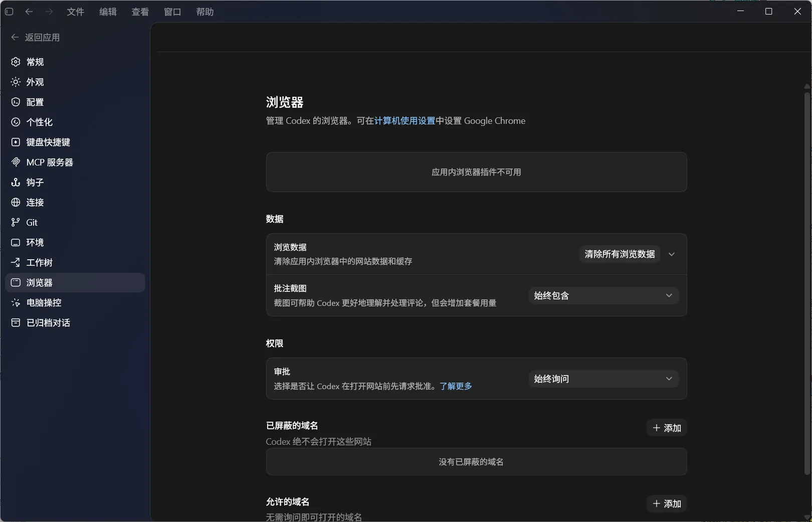Click the 返回应用 label
Viewport: 812px width, 522px height.
[43, 37]
